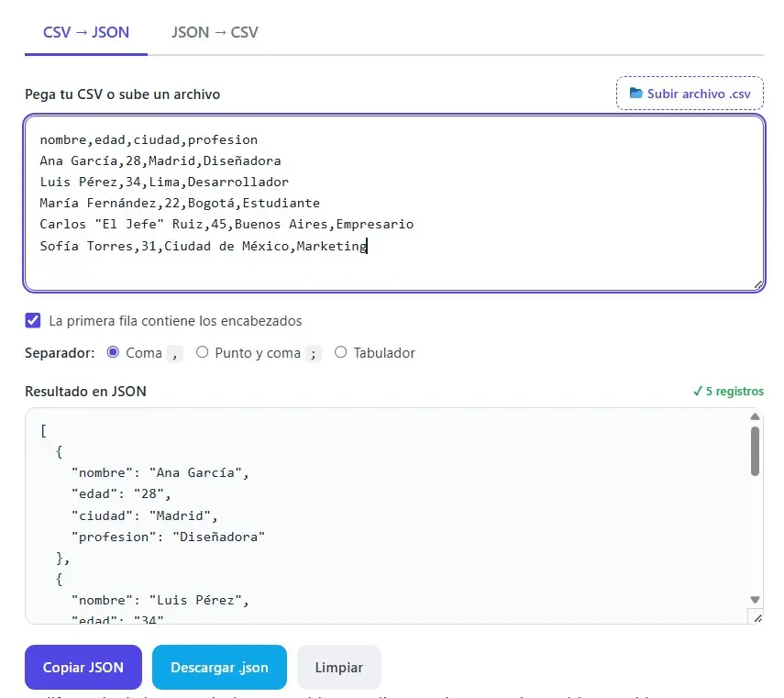The image size is (784, 698).
Task: Click the Subir archivo .csv button
Action: coord(690,94)
